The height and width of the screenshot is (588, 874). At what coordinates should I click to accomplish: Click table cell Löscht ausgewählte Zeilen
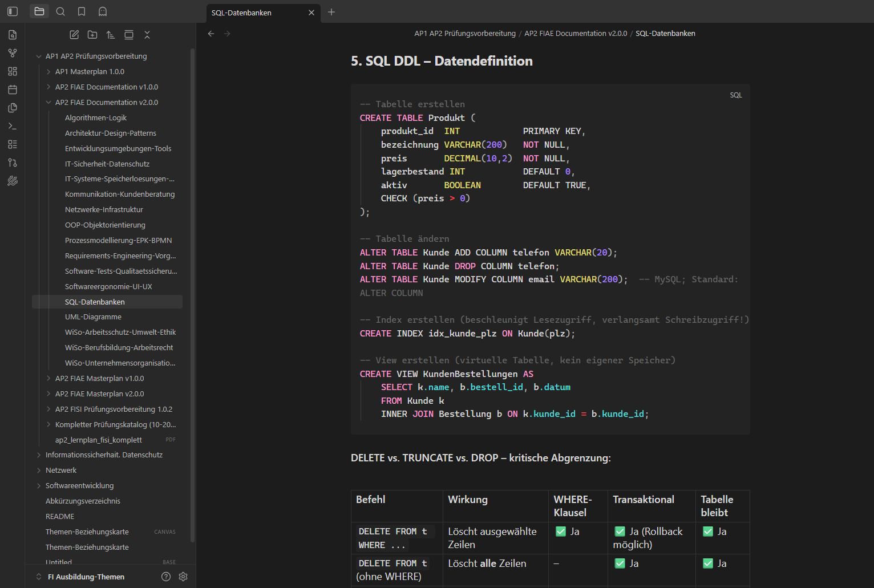coord(495,538)
